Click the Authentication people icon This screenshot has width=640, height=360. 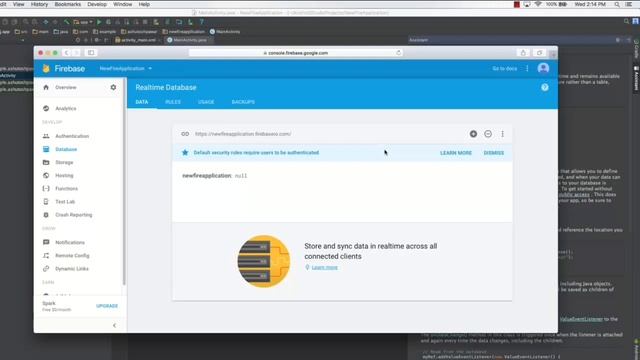tap(46, 136)
